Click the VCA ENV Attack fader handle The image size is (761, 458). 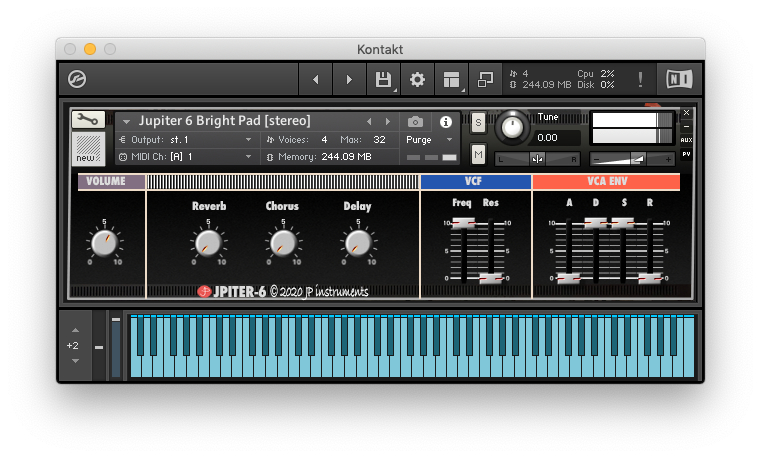(568, 278)
